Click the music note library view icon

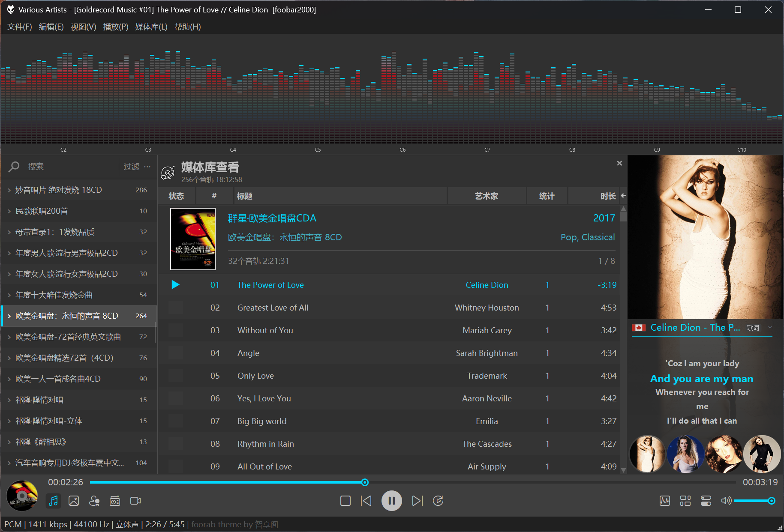53,501
